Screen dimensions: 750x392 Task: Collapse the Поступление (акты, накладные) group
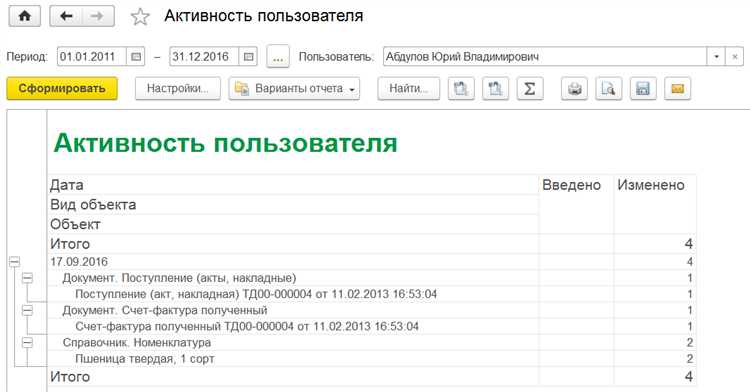point(27,278)
